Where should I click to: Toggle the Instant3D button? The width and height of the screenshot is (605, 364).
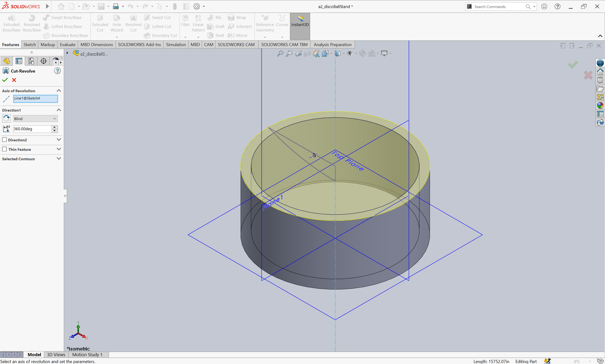point(300,26)
